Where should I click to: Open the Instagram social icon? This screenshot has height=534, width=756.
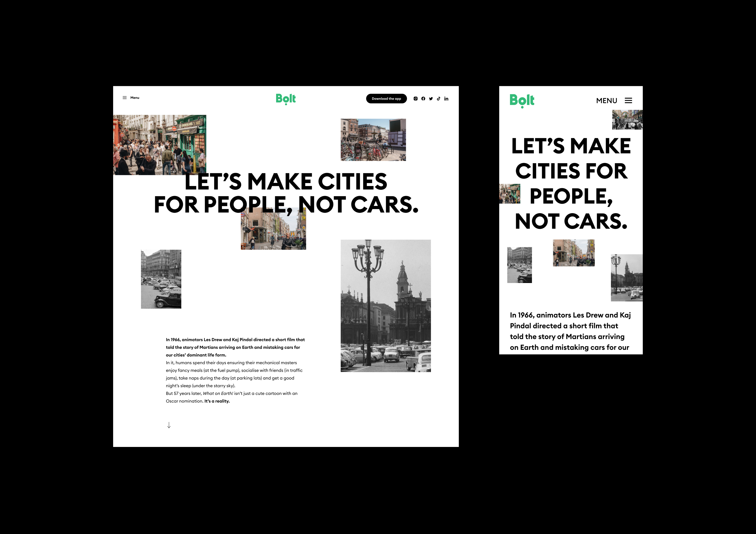click(x=415, y=98)
